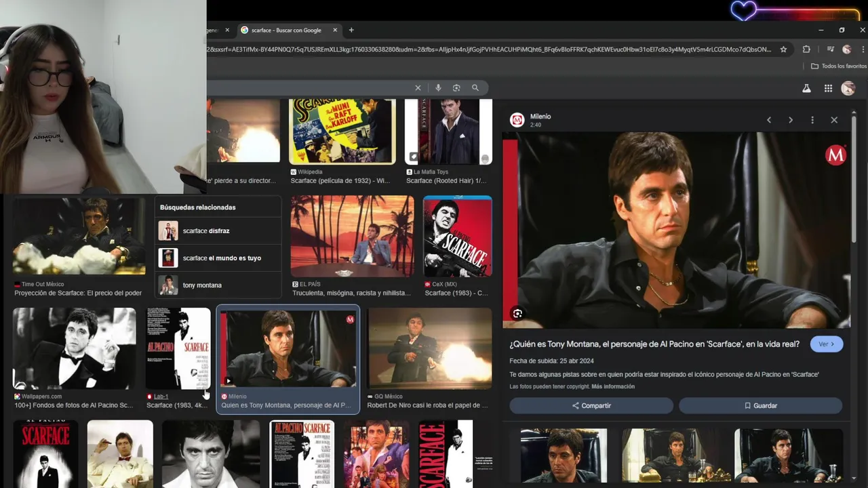The width and height of the screenshot is (868, 488).
Task: Click the Guardar button
Action: [760, 405]
